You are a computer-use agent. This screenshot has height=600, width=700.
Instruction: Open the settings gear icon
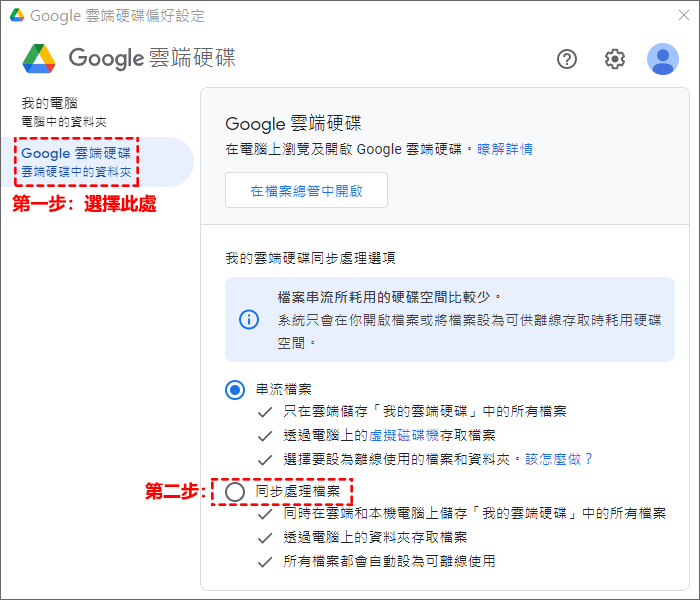click(x=615, y=59)
